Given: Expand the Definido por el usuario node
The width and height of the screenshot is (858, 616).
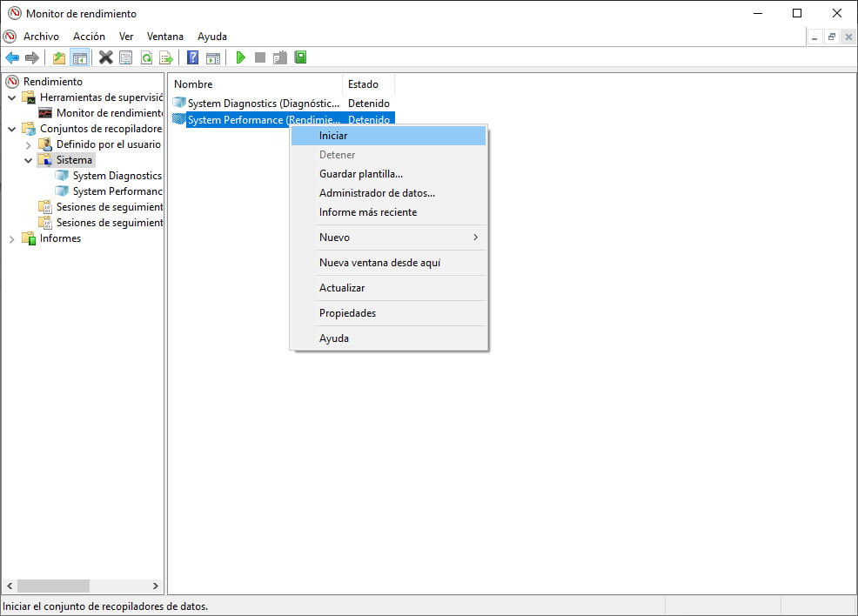Looking at the screenshot, I should [x=28, y=145].
